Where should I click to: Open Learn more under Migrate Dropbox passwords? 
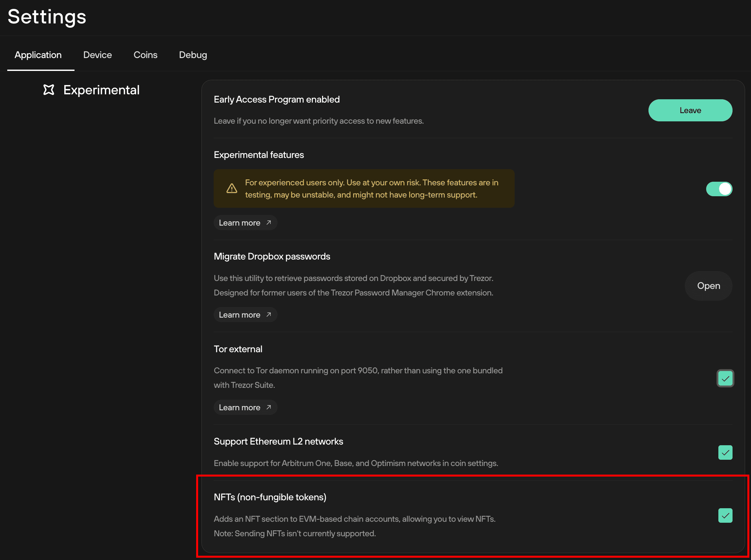pos(245,315)
